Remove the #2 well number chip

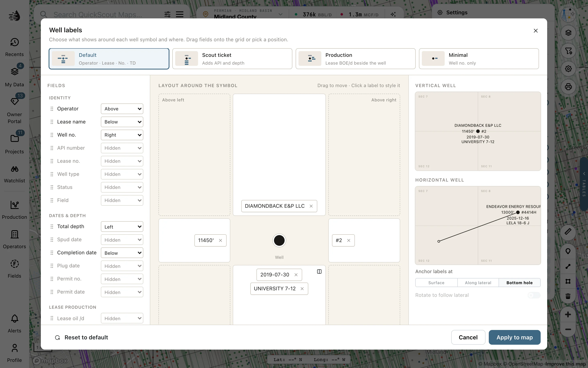(349, 240)
